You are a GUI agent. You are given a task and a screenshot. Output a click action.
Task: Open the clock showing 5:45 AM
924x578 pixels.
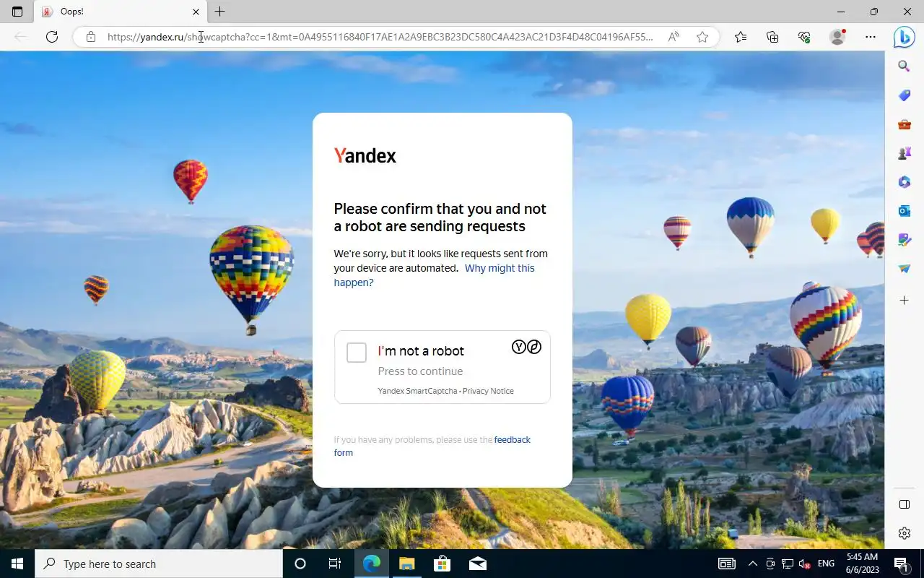click(x=862, y=564)
